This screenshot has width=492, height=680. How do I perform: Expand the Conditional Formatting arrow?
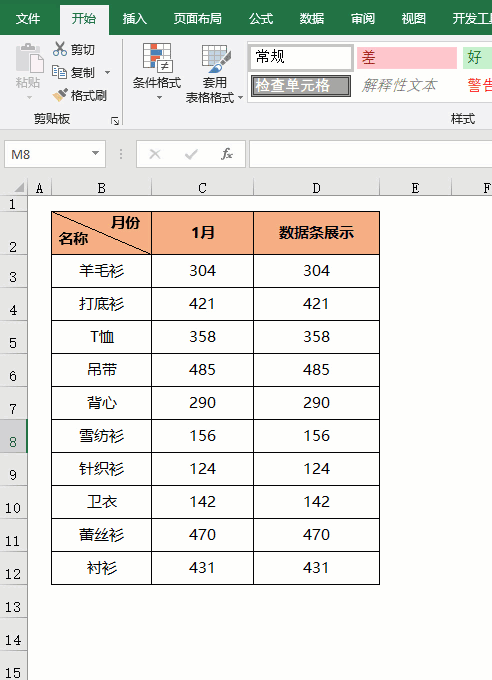pos(159,98)
